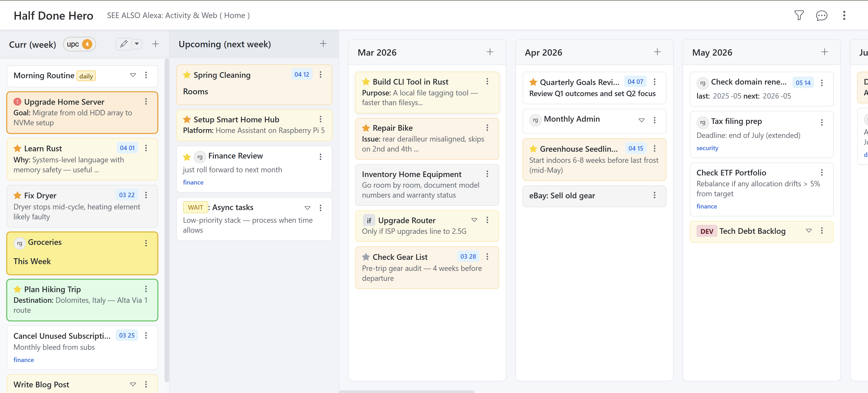Toggle the star on Spring Cleaning card
Screen dimensions: 868x393
click(x=187, y=75)
